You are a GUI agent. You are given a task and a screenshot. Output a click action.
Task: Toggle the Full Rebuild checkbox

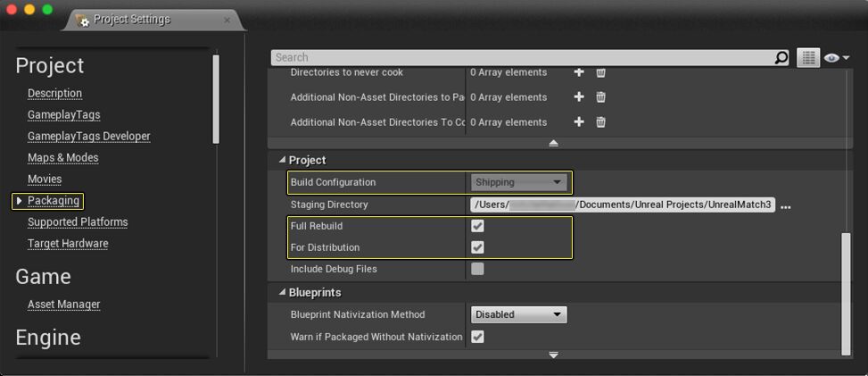pyautogui.click(x=477, y=226)
